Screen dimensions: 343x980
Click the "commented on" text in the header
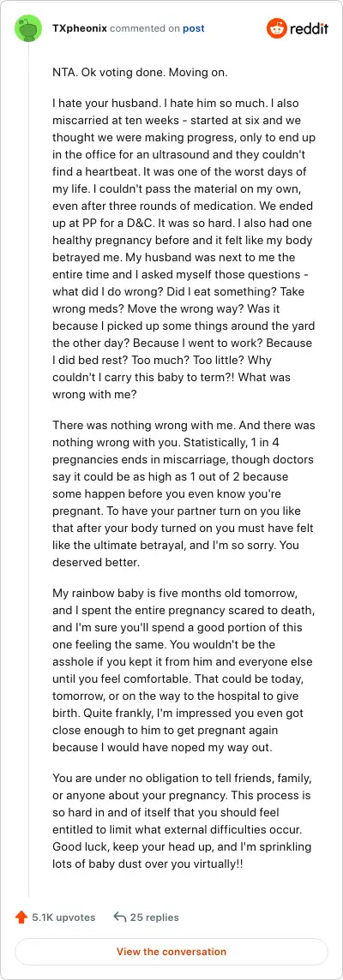145,29
